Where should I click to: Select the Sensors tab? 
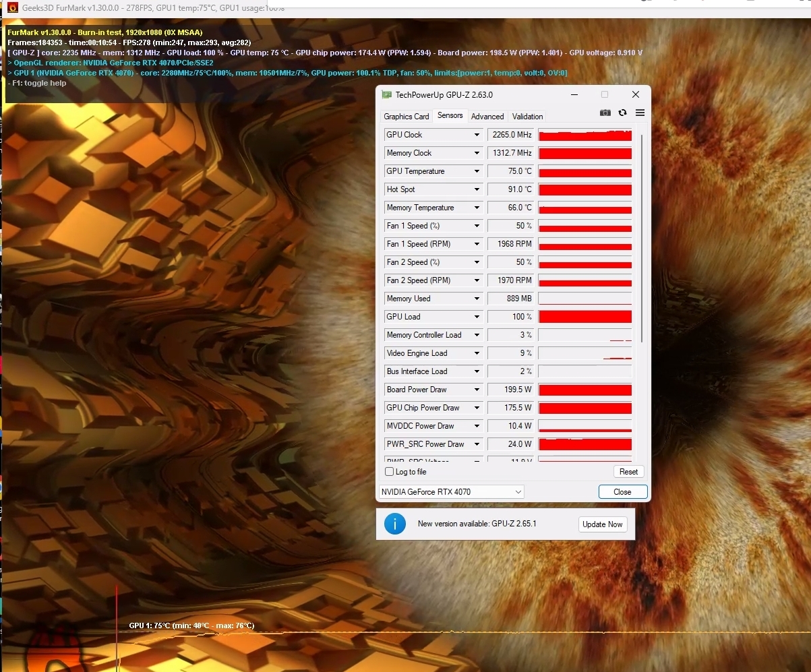(450, 116)
